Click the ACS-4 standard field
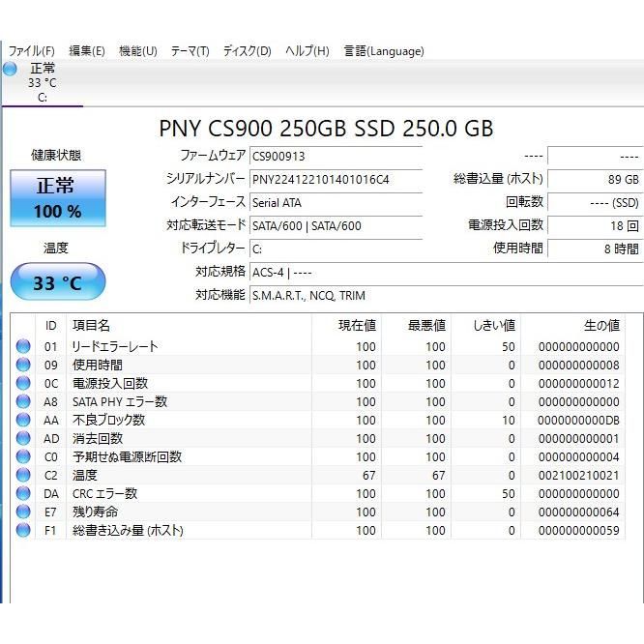 pos(446,273)
